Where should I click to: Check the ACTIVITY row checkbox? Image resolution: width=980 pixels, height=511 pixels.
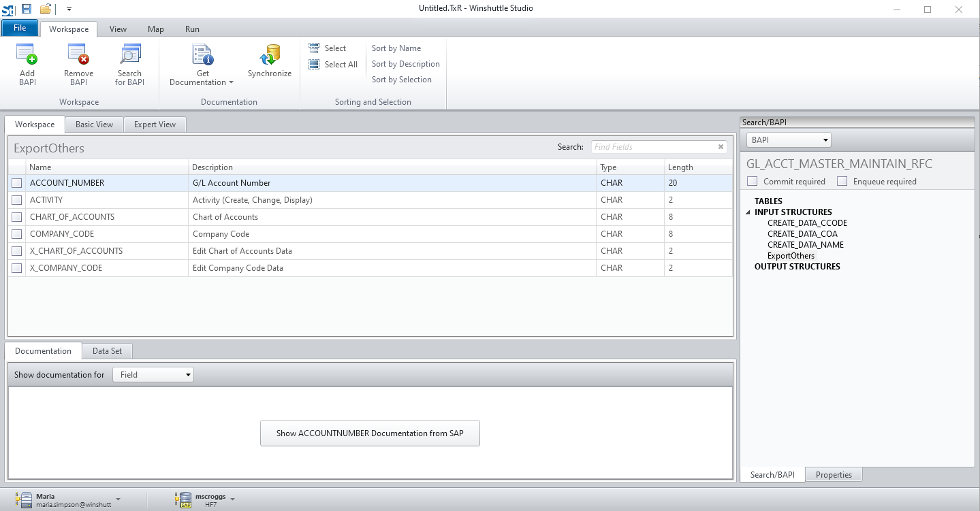tap(17, 200)
